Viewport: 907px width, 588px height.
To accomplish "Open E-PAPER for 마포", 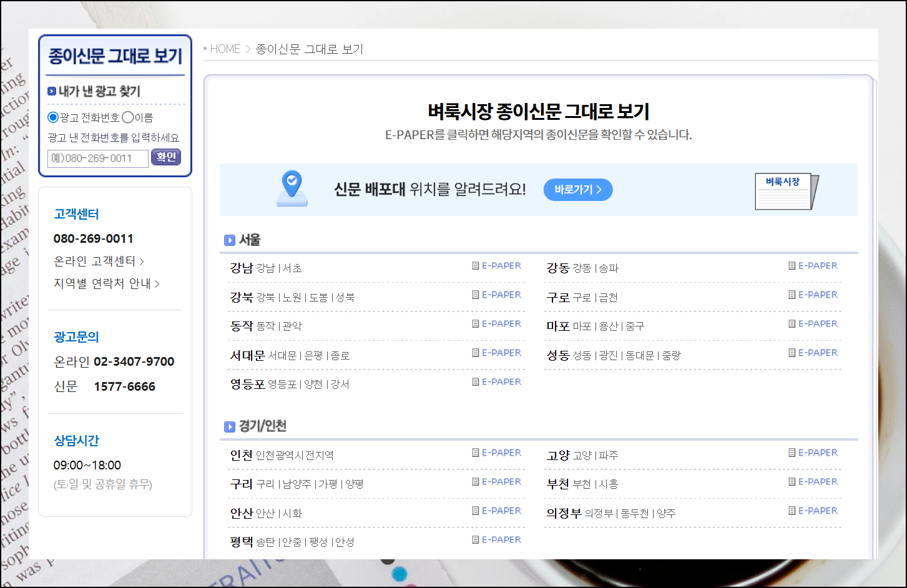I will [813, 324].
